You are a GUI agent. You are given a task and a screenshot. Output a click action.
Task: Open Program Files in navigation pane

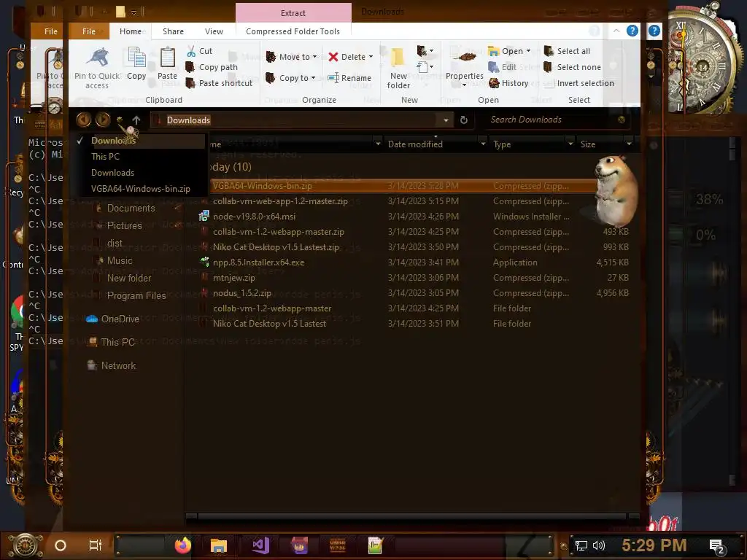pos(136,296)
